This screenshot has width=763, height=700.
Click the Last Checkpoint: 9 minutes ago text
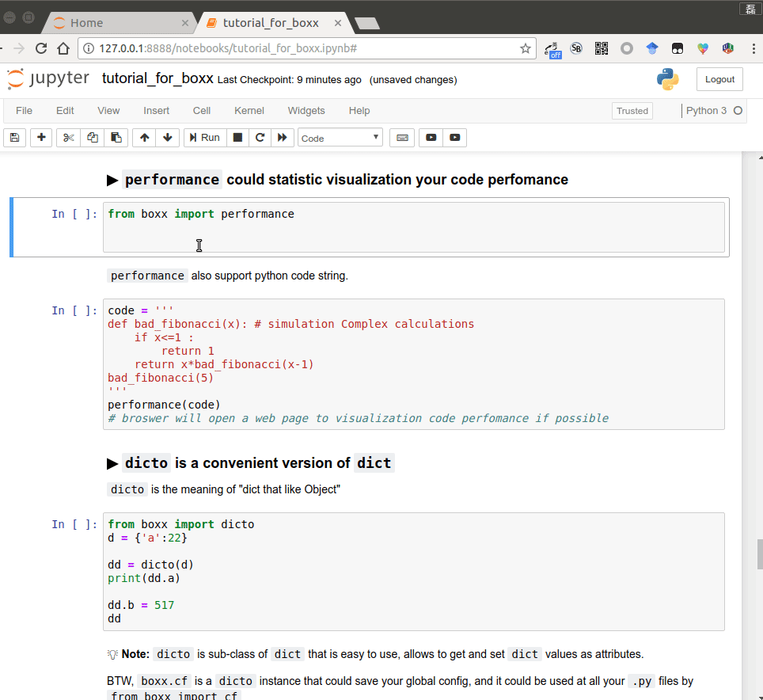pos(290,80)
